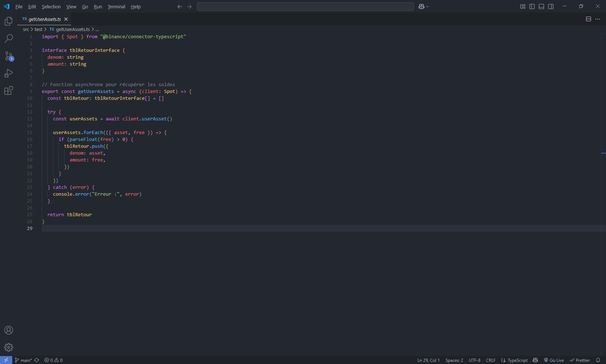Select the getUserAssets.ts editor tab
Image resolution: width=606 pixels, height=364 pixels.
45,19
